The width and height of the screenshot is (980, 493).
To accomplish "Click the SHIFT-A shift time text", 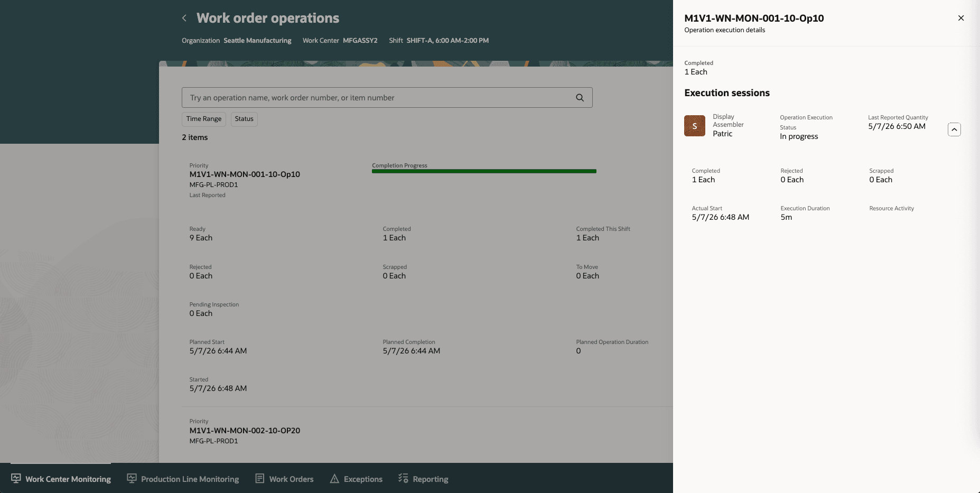I will [x=447, y=41].
